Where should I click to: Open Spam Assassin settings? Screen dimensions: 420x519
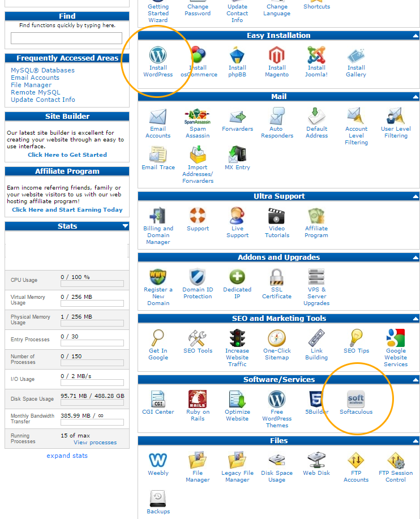point(198,116)
